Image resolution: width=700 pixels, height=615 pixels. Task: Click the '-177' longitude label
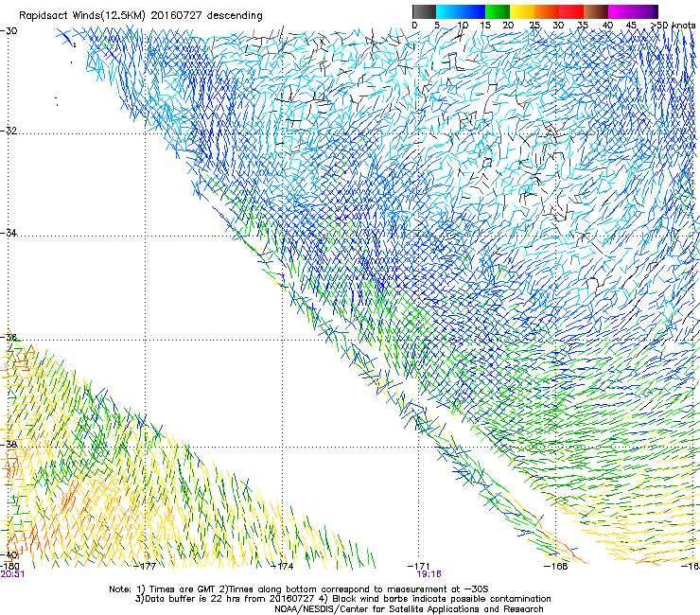coord(146,566)
